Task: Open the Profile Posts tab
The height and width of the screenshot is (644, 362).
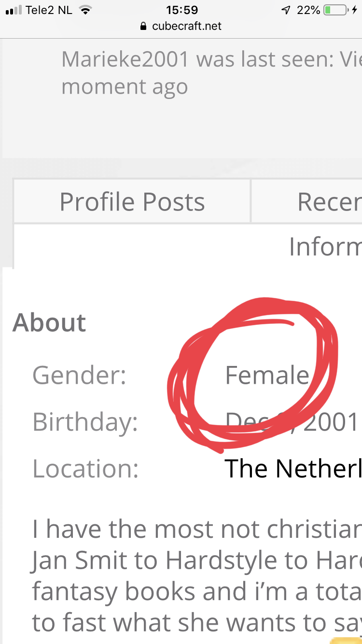Action: click(x=132, y=201)
